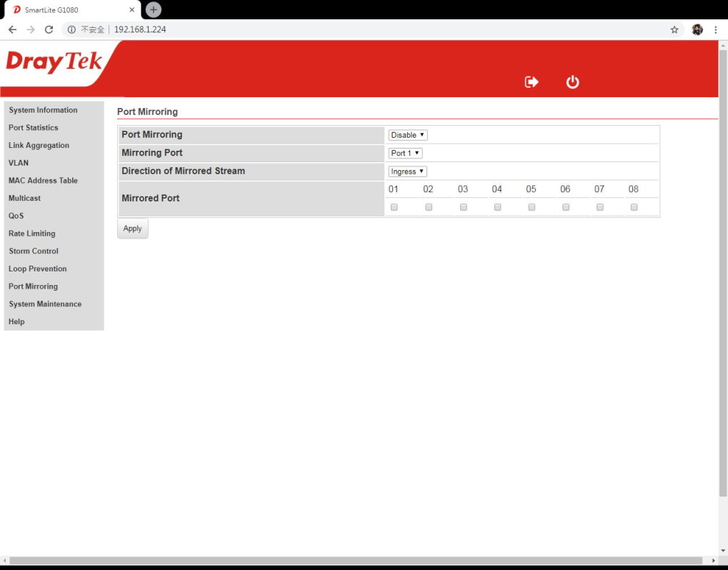Click the new tab plus icon

[x=153, y=9]
